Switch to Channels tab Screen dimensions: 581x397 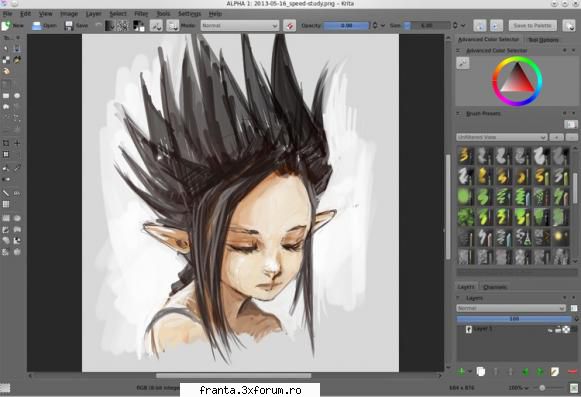tap(495, 287)
